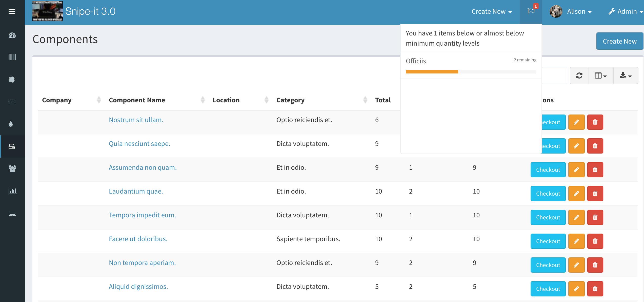
Task: Click the red alert count badge
Action: point(536,6)
